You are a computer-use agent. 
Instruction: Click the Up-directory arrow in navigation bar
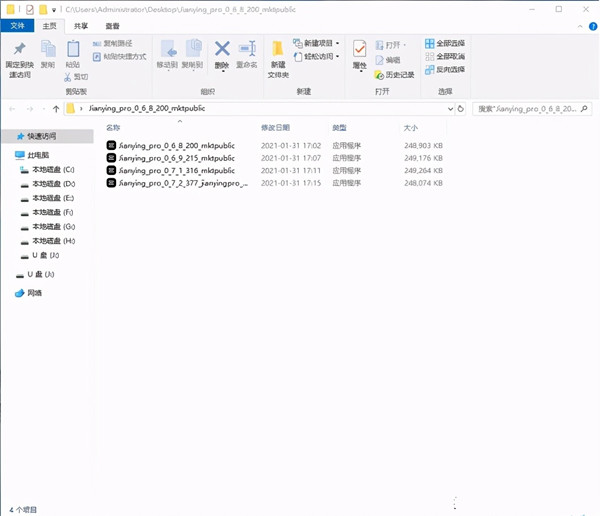(56, 108)
